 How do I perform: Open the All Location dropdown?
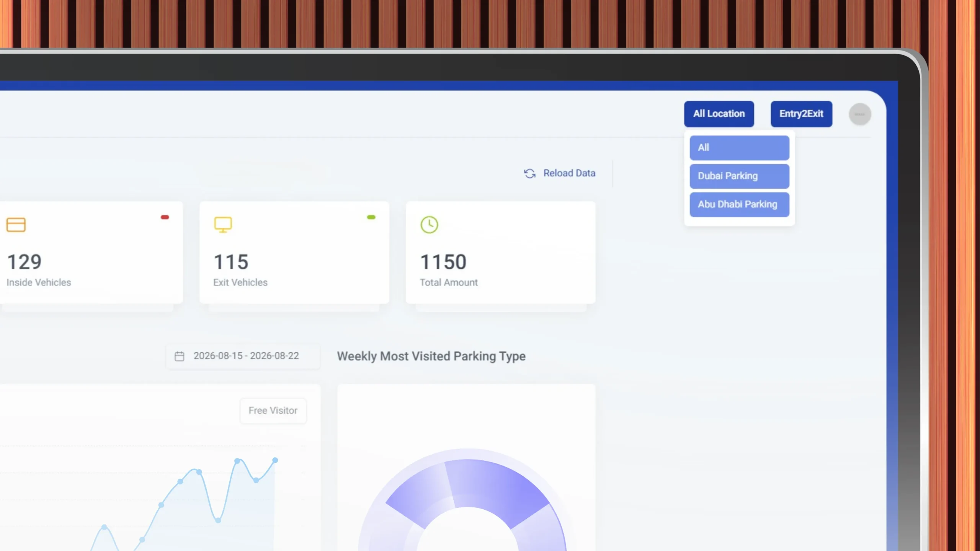[x=719, y=114]
